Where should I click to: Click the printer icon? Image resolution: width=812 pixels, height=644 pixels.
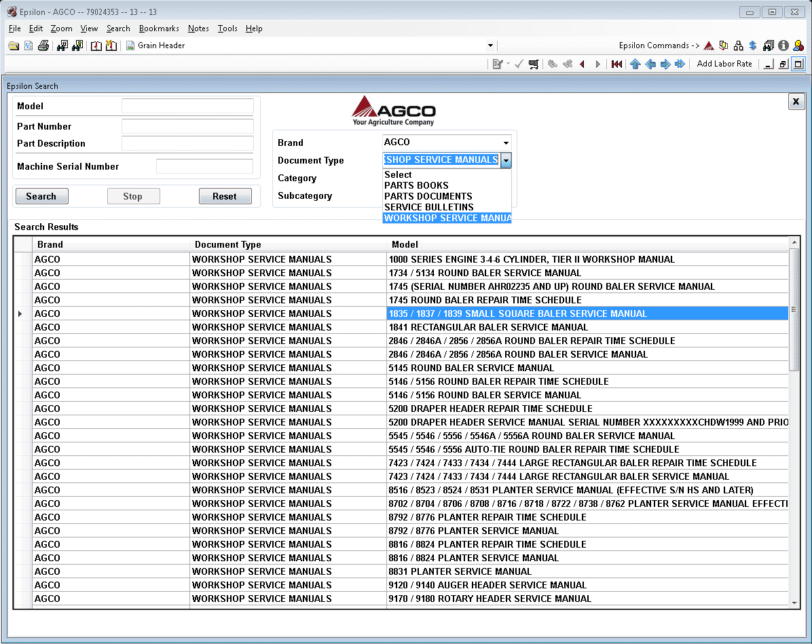[43, 45]
